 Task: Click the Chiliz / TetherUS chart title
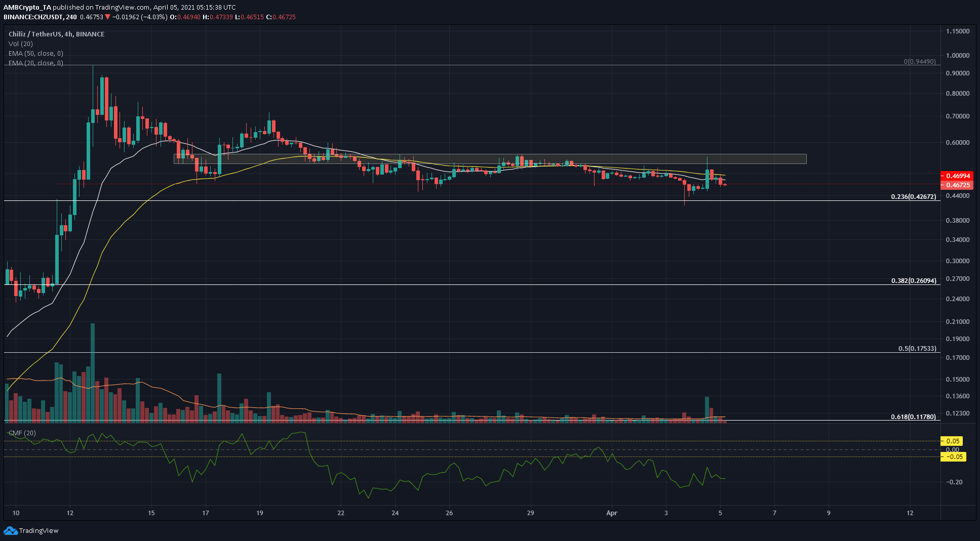57,34
